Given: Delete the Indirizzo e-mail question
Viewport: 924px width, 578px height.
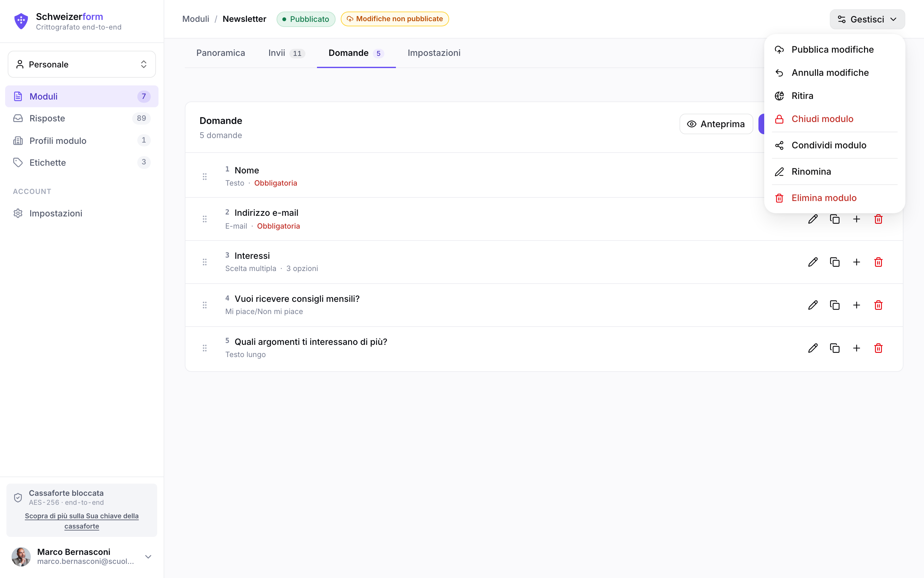Looking at the screenshot, I should click(x=878, y=219).
